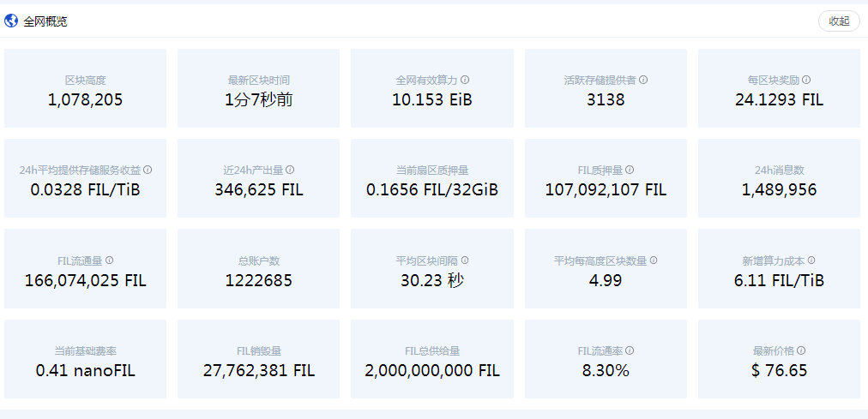Image resolution: width=868 pixels, height=419 pixels.
Task: Click info icon beside FIL流通量
Action: click(109, 260)
